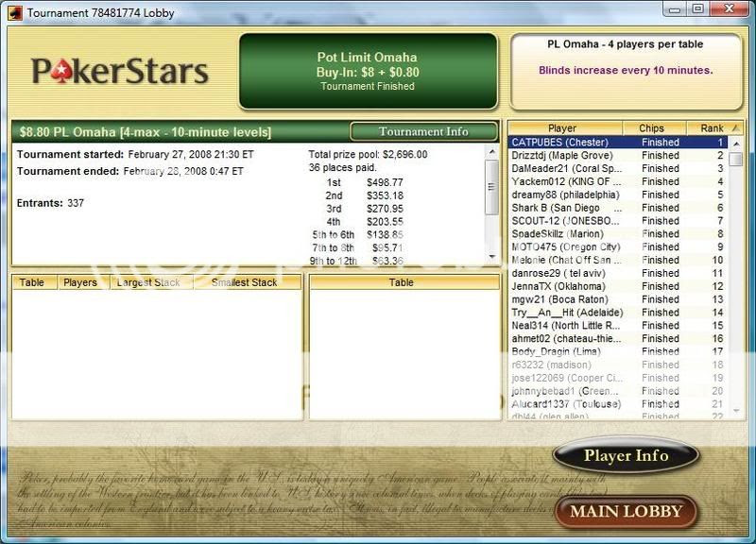Select player MOTO475 (Oregon City)
756x544 pixels.
[617, 246]
